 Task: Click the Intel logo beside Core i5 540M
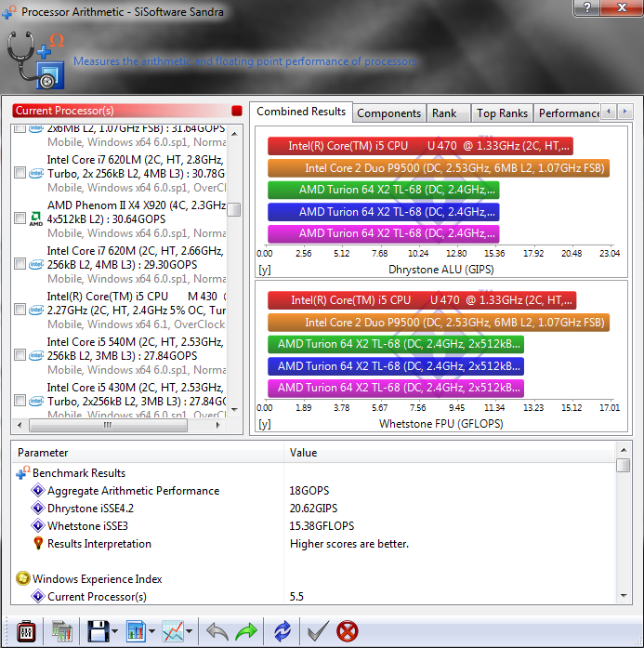pyautogui.click(x=36, y=355)
